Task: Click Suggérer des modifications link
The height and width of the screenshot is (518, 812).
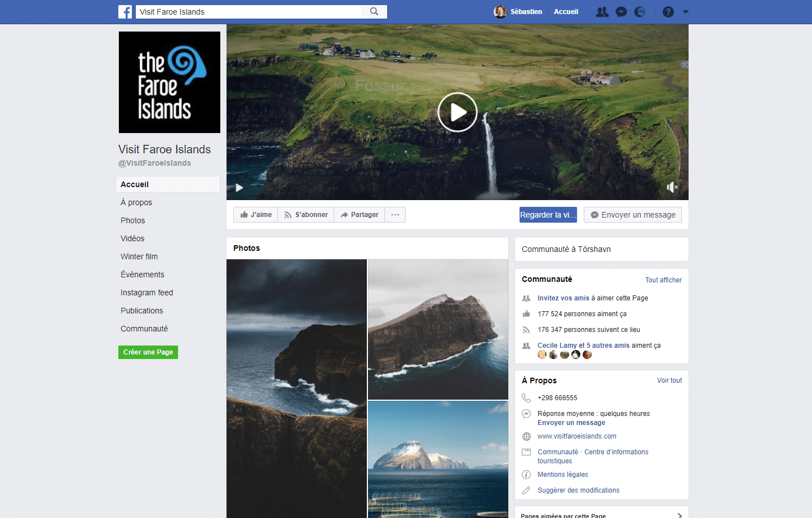Action: click(x=579, y=490)
